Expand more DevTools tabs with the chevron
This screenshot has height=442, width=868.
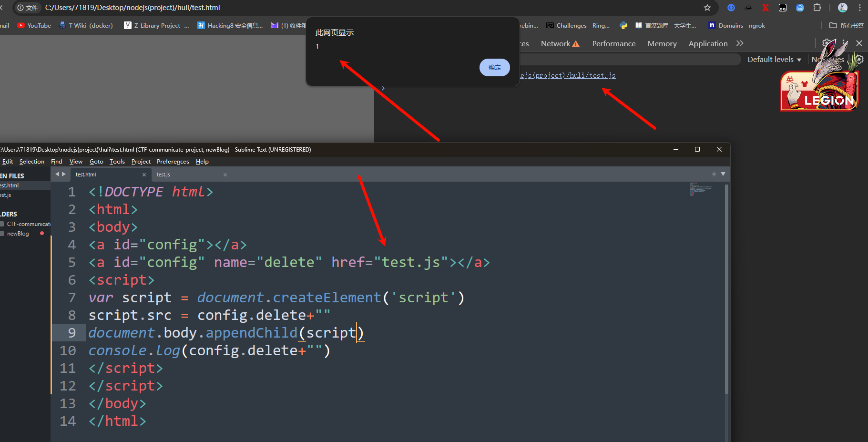click(740, 43)
